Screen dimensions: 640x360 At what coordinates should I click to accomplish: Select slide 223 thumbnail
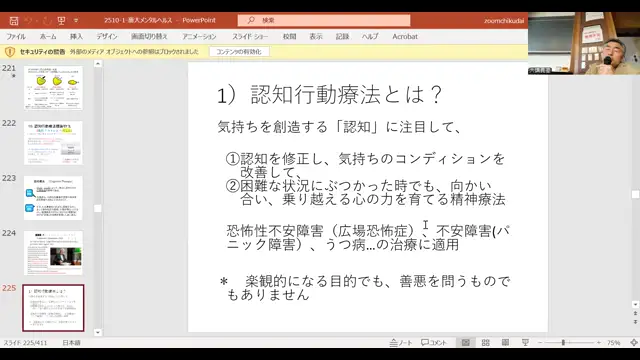tap(53, 198)
